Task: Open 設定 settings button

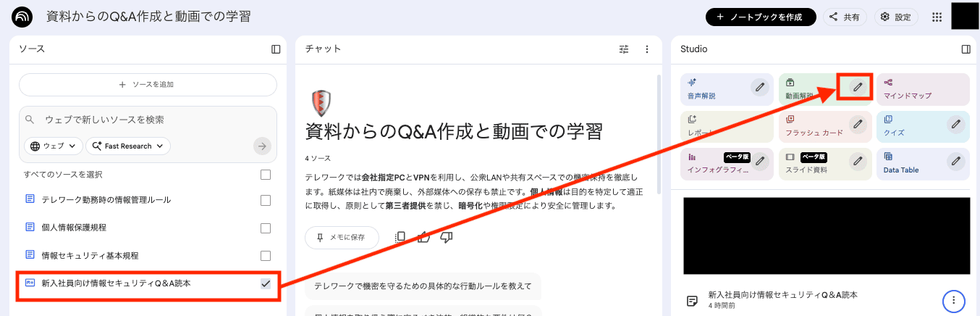Action: coord(896,17)
